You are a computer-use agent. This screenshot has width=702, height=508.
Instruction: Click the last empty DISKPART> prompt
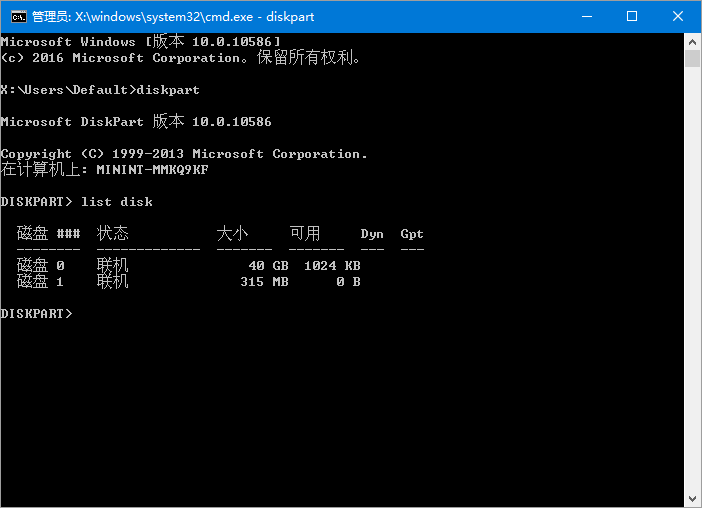tap(37, 314)
